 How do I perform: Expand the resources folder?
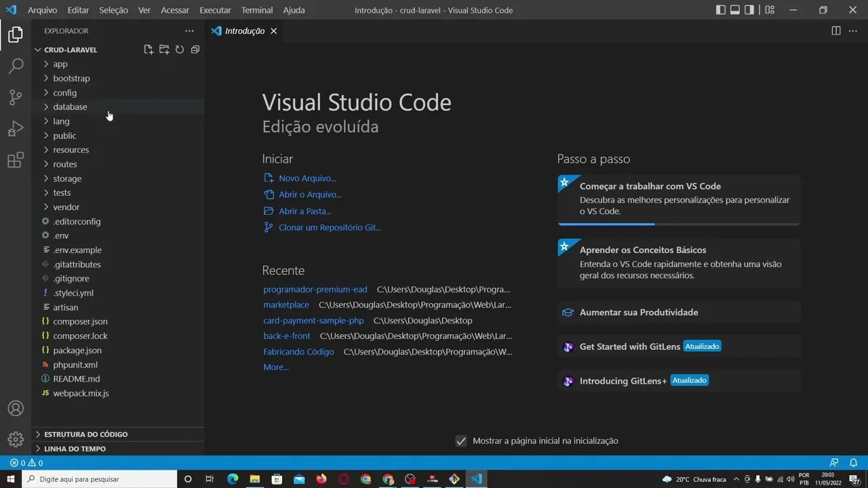118,150
